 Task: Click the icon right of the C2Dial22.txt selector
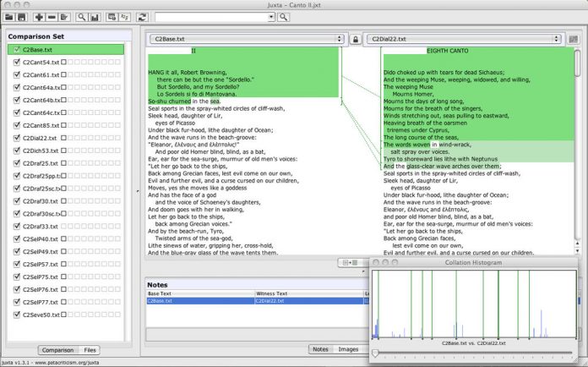pyautogui.click(x=573, y=39)
